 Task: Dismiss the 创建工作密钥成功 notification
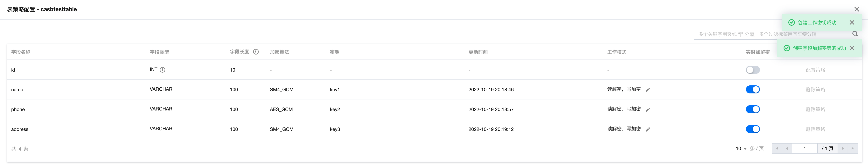(x=852, y=22)
